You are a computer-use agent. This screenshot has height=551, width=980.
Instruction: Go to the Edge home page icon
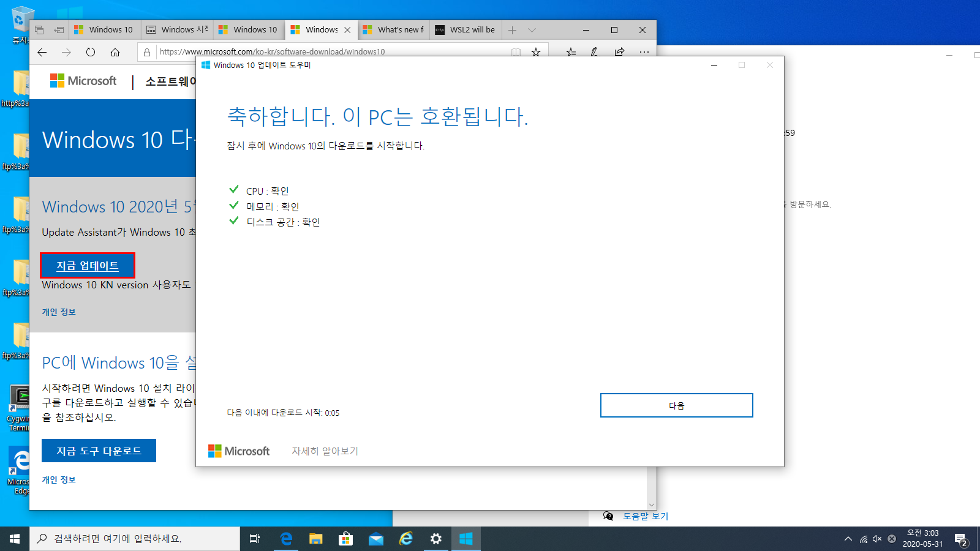click(115, 52)
